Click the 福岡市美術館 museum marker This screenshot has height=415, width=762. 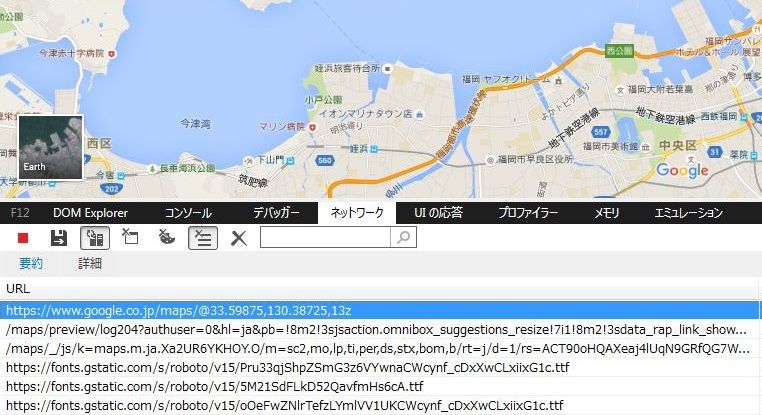(645, 147)
